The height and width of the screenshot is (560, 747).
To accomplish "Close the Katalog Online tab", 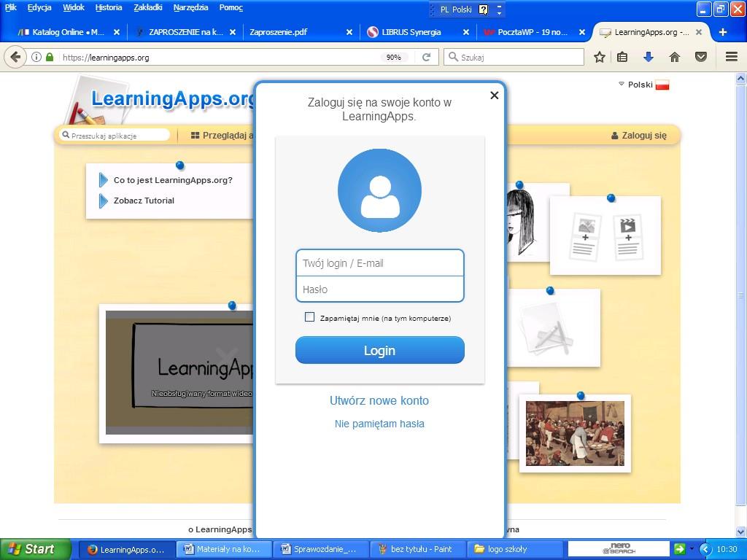I will pyautogui.click(x=116, y=32).
